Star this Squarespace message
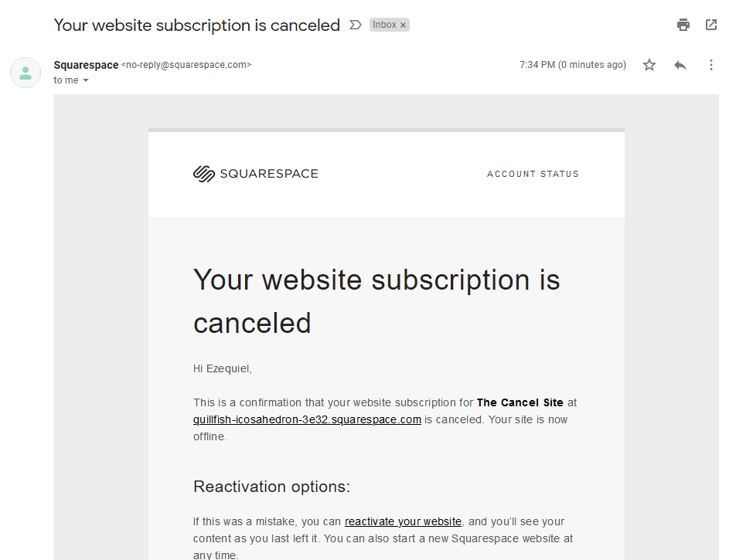The height and width of the screenshot is (560, 729). tap(649, 65)
